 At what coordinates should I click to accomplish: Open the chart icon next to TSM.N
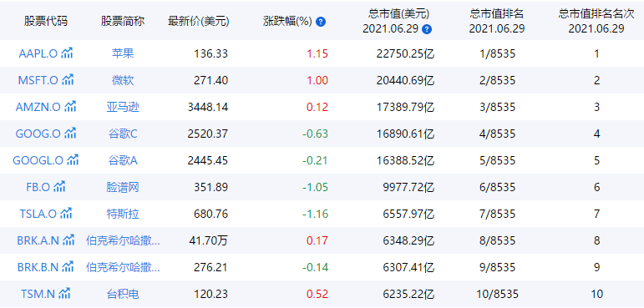click(64, 294)
